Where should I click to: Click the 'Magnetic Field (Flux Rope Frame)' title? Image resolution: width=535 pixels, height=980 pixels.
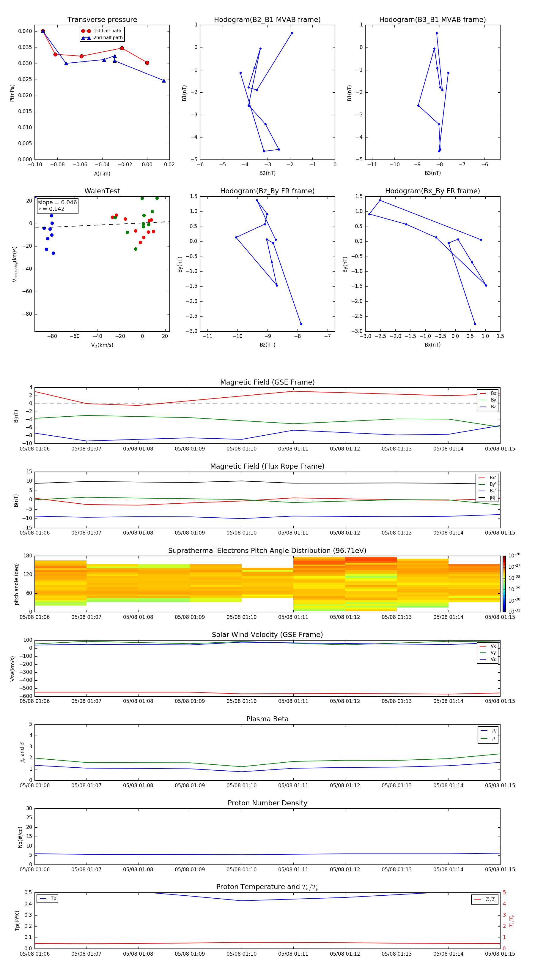(x=267, y=467)
